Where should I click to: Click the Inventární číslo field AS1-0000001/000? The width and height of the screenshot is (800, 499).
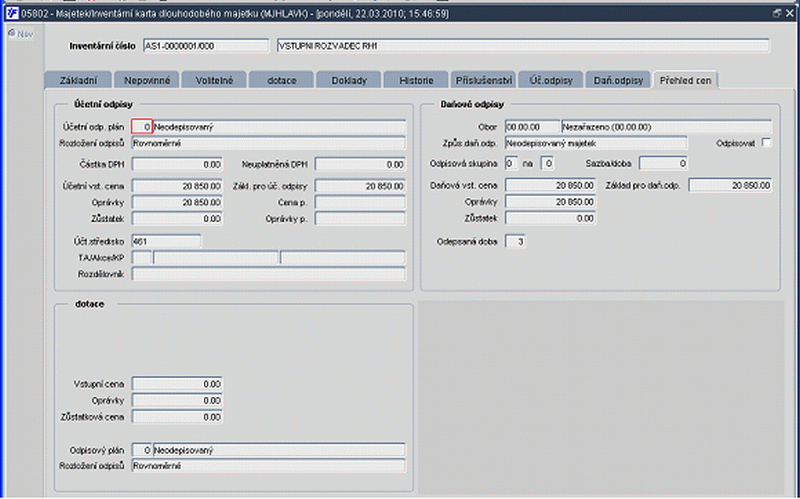[x=206, y=46]
